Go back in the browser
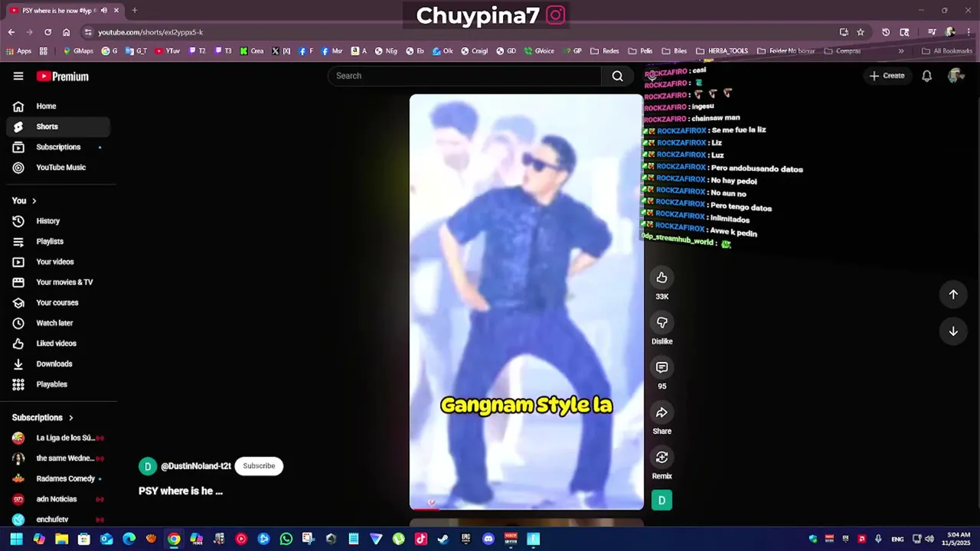980x551 pixels. tap(11, 32)
